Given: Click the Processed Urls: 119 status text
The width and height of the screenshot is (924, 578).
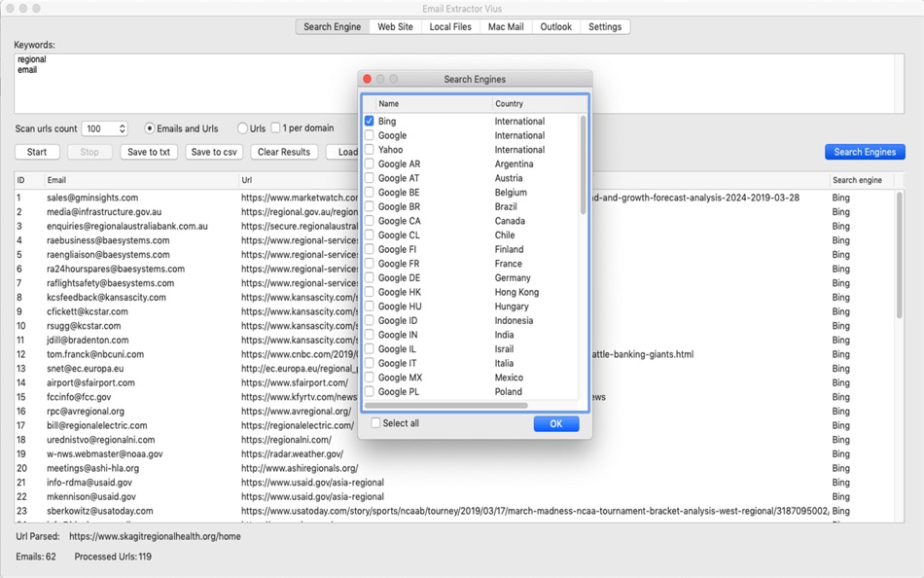Looking at the screenshot, I should pyautogui.click(x=113, y=557).
